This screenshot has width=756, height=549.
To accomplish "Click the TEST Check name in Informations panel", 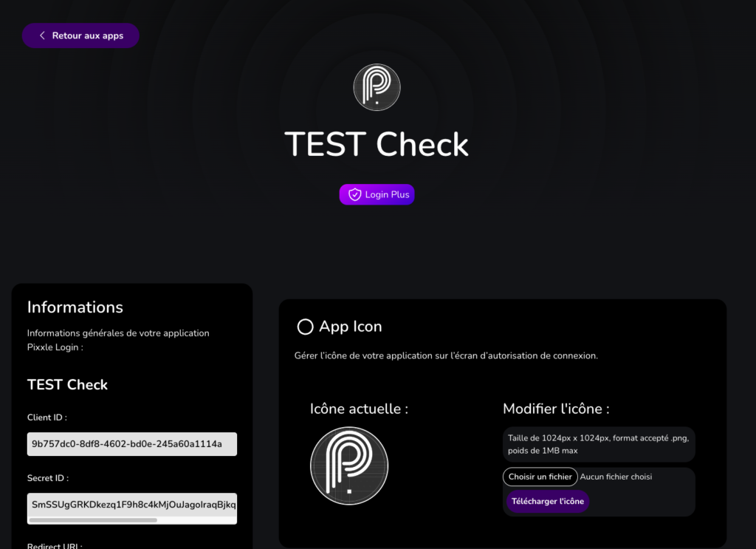I will click(x=68, y=384).
